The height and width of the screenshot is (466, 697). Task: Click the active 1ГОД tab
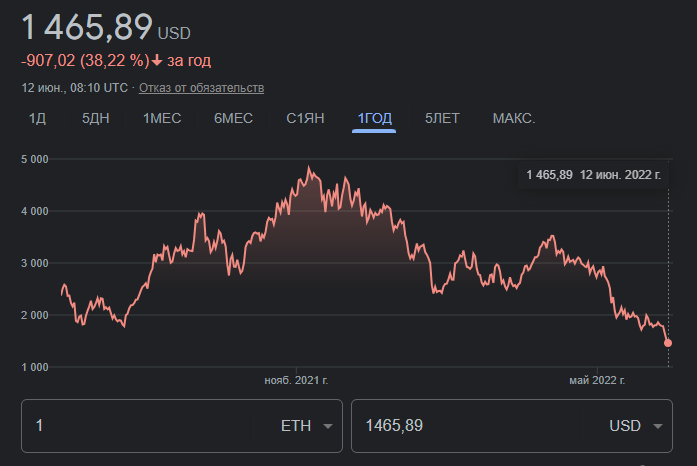click(x=375, y=118)
